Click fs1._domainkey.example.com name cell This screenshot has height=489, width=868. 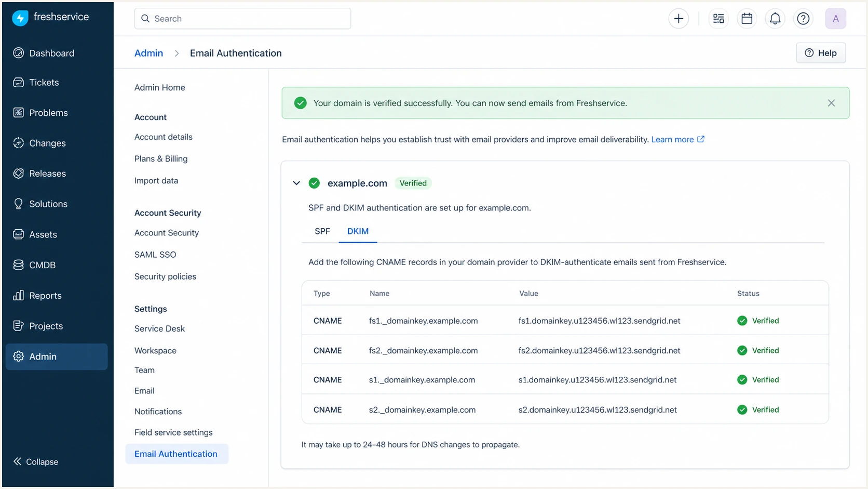point(423,321)
